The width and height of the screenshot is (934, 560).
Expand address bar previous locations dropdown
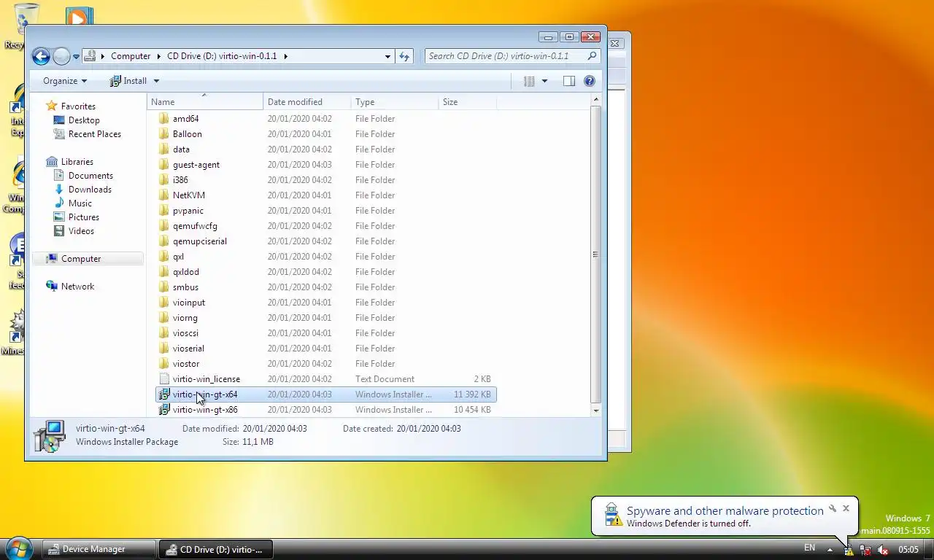387,56
